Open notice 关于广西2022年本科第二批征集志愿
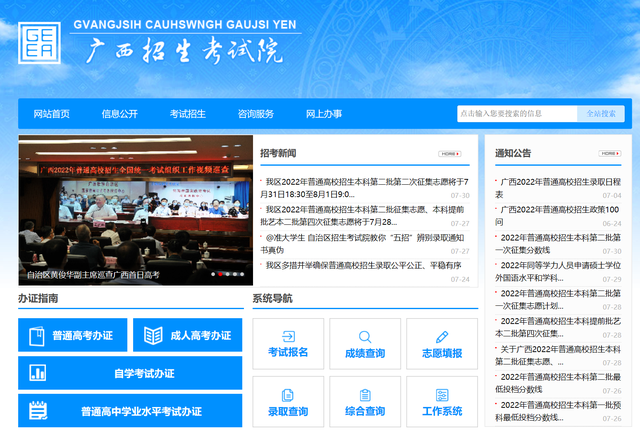Viewport: 640px width, 431px height. [x=558, y=355]
